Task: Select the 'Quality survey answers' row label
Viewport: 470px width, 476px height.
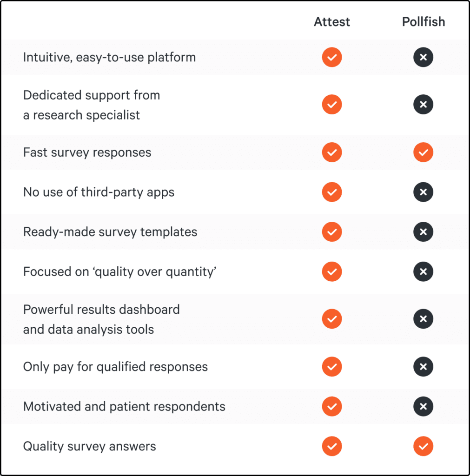Action: pos(90,446)
